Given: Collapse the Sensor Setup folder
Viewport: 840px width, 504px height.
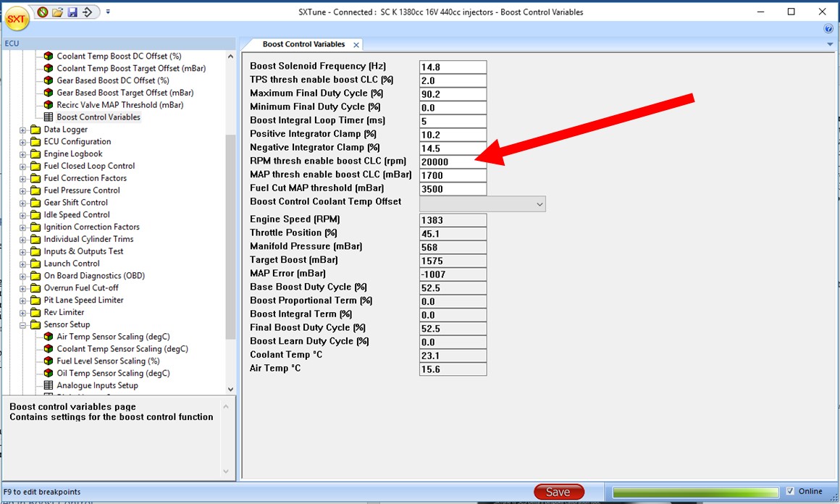Looking at the screenshot, I should (x=23, y=324).
